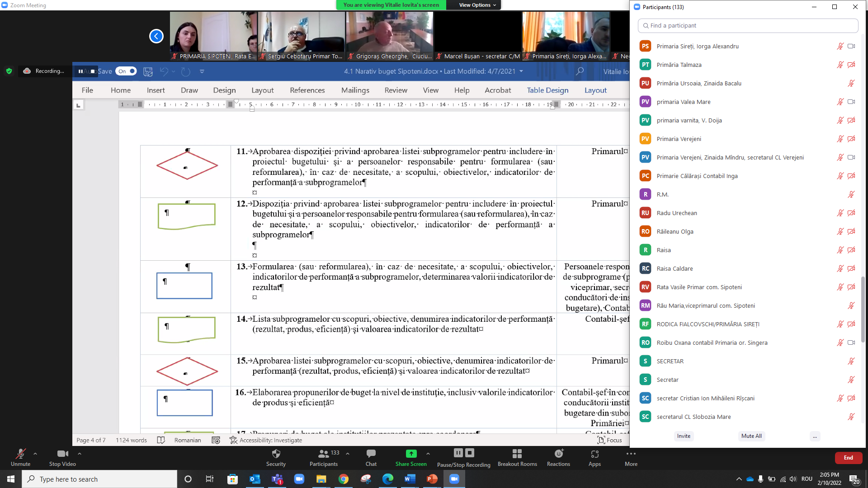
Task: Click the Word search magnifier icon
Action: click(580, 71)
